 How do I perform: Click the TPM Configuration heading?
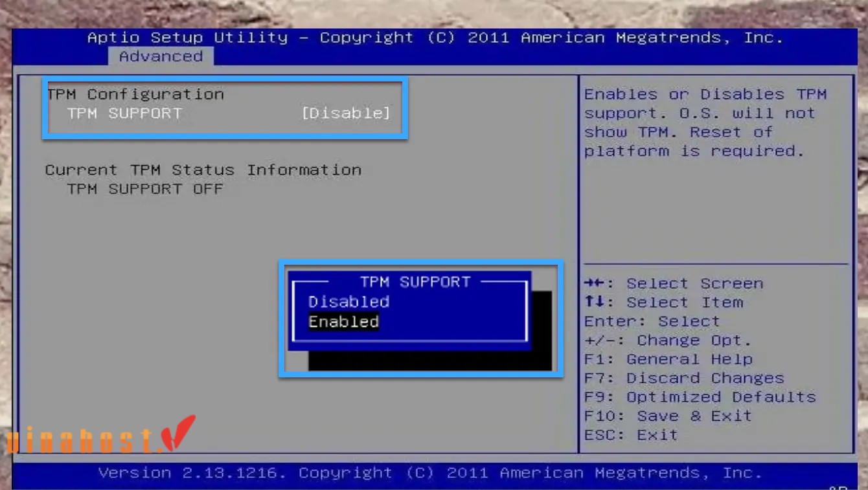135,94
